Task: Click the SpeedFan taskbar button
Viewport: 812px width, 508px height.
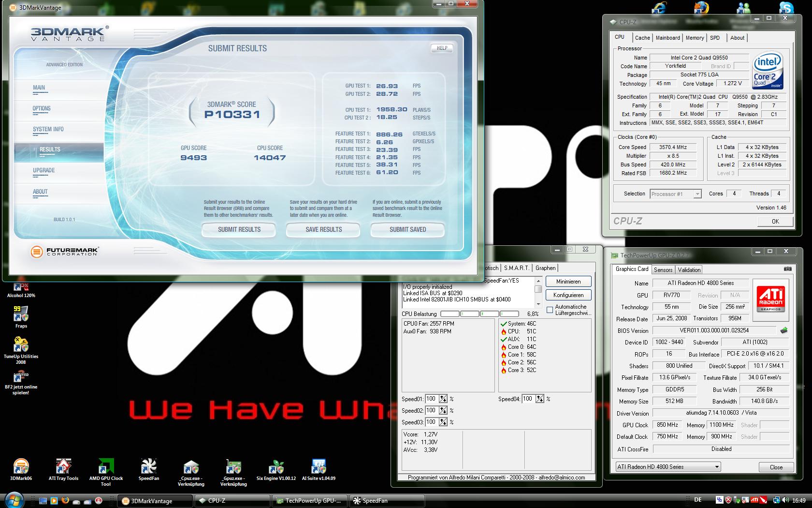Action: pyautogui.click(x=388, y=501)
